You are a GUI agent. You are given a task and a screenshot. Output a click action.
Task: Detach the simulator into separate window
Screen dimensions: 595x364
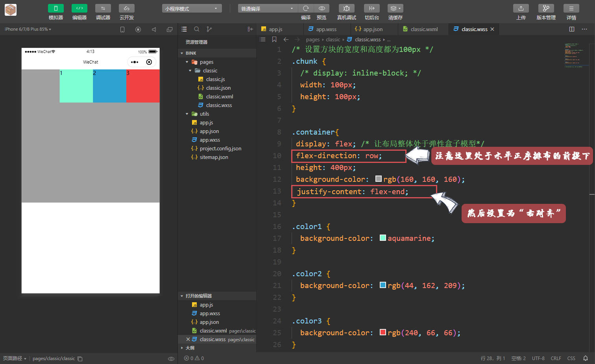(170, 30)
